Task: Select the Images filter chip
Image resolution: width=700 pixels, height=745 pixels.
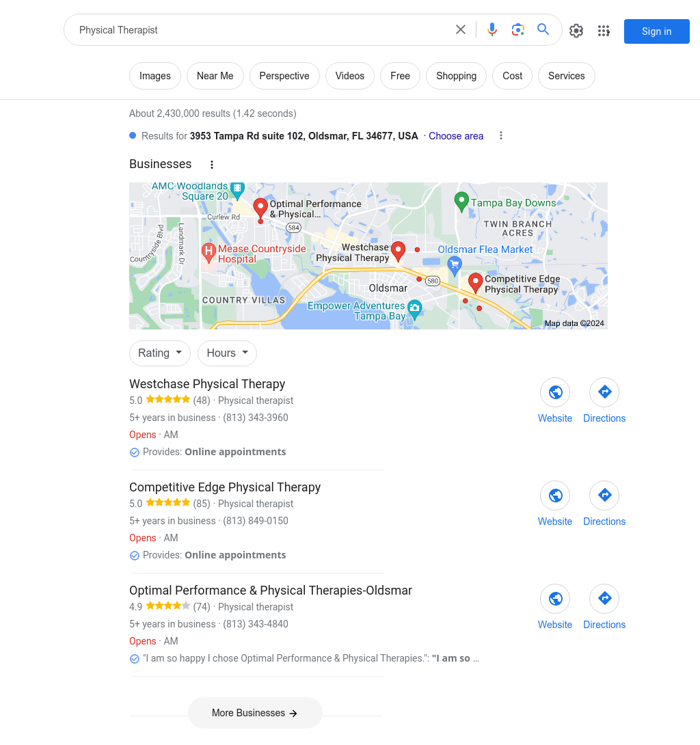Action: [155, 76]
